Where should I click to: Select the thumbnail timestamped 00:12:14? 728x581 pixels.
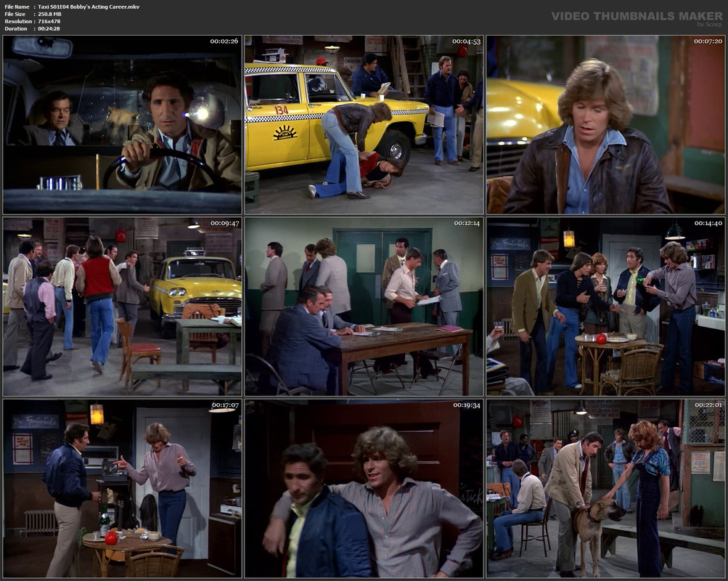(364, 306)
